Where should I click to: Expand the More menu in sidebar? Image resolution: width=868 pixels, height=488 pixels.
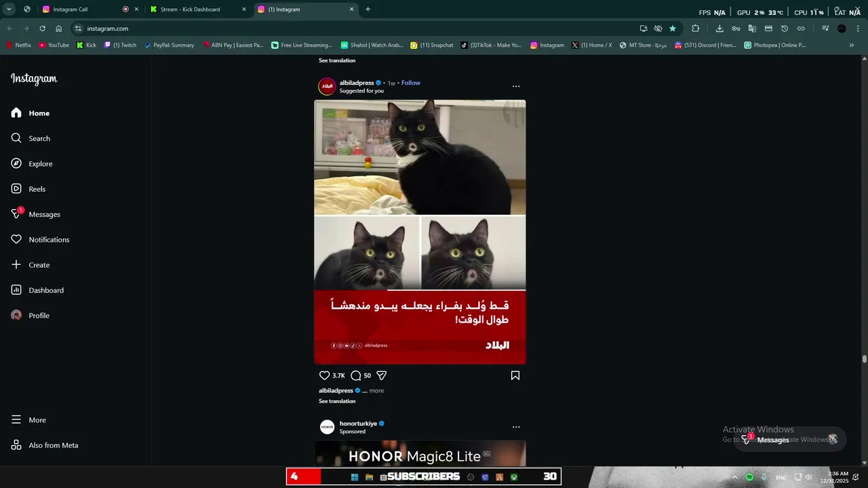pos(28,420)
